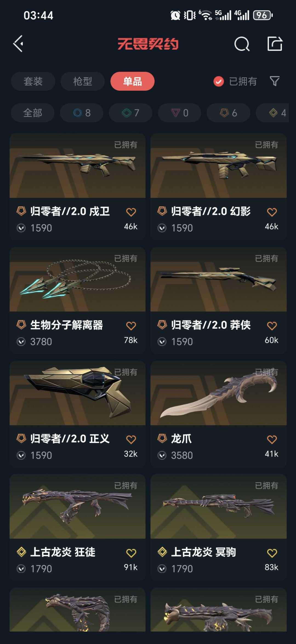Like 上古龙炎 冥驹 heart icon
Viewport: 296px width, 644px height.
point(272,553)
